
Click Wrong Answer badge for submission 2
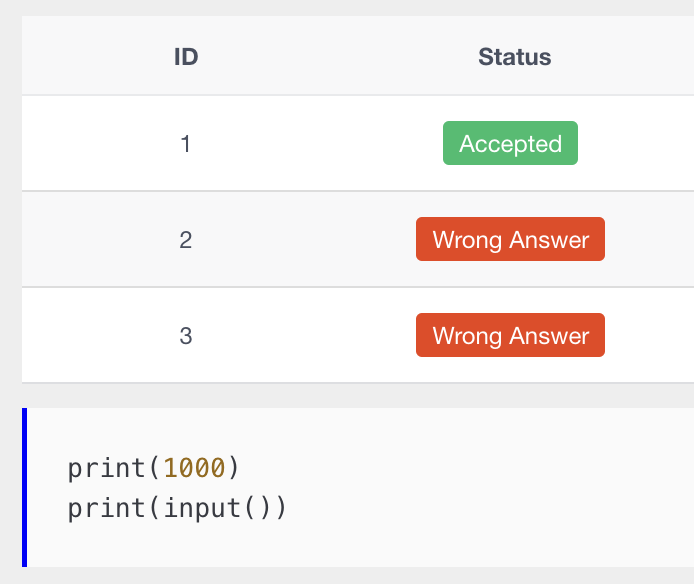510,239
